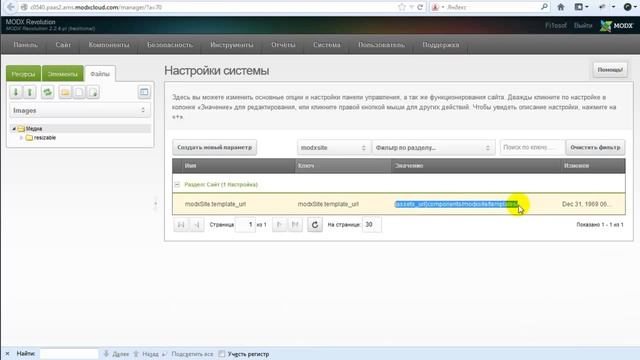640x360 pixels.
Task: Sort by the Имя column header
Action: click(x=239, y=166)
